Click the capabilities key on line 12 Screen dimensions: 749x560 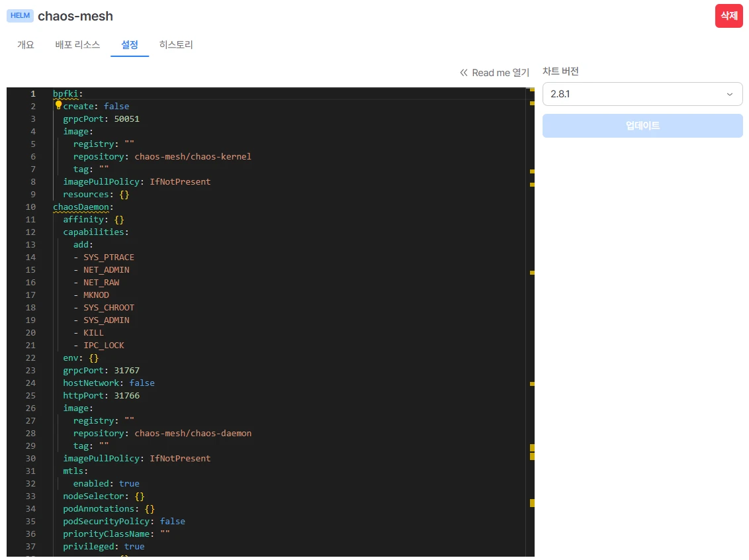pos(94,232)
